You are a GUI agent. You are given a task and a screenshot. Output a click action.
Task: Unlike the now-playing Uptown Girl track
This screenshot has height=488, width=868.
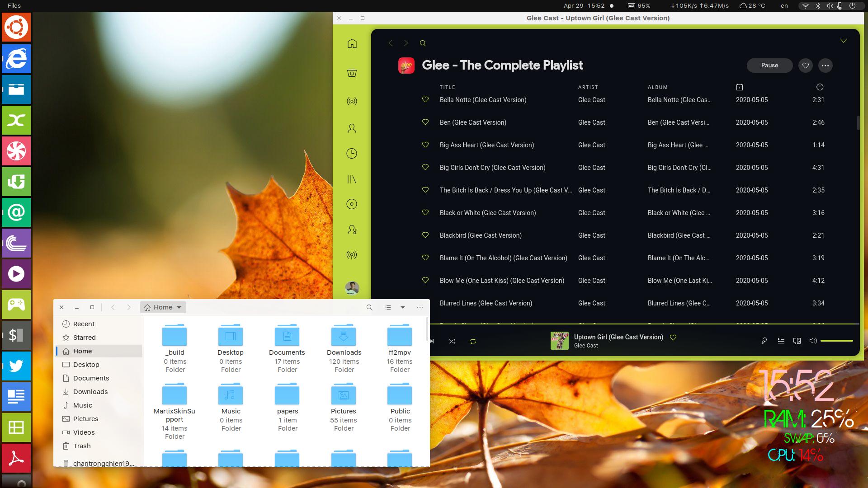(673, 338)
